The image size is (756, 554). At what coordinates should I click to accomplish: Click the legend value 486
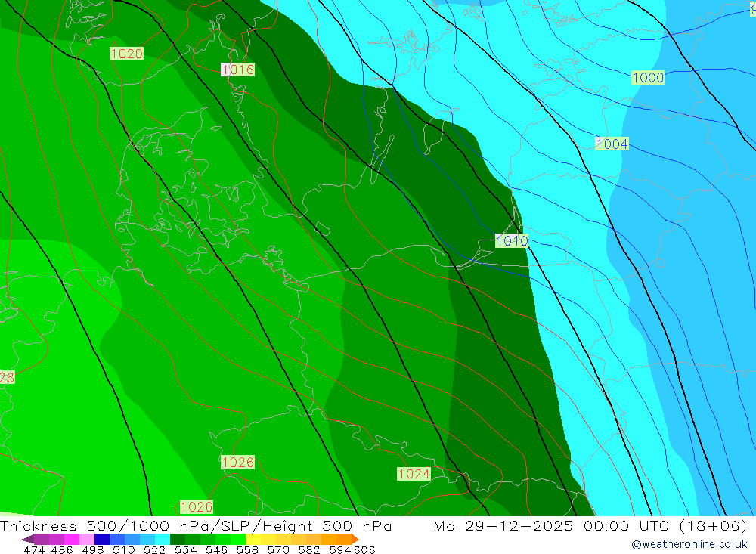pyautogui.click(x=62, y=549)
